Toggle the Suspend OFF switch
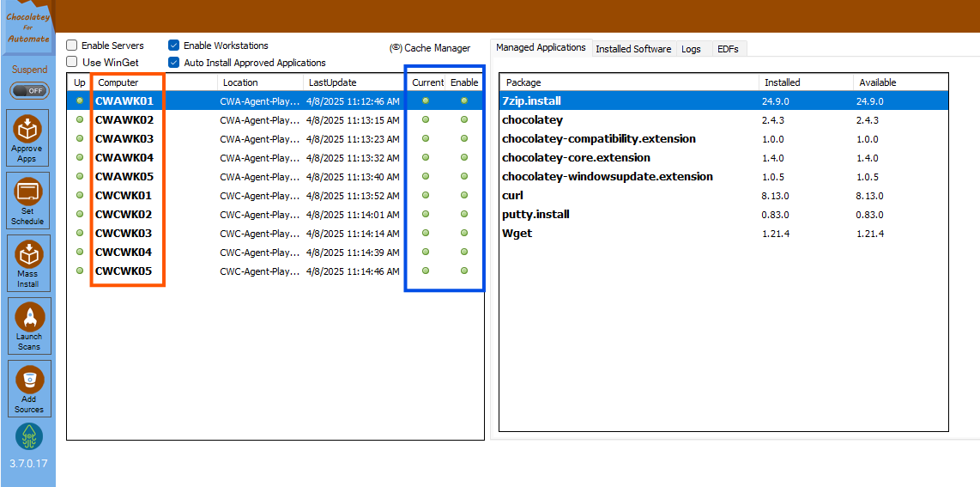This screenshot has width=980, height=487. point(29,90)
